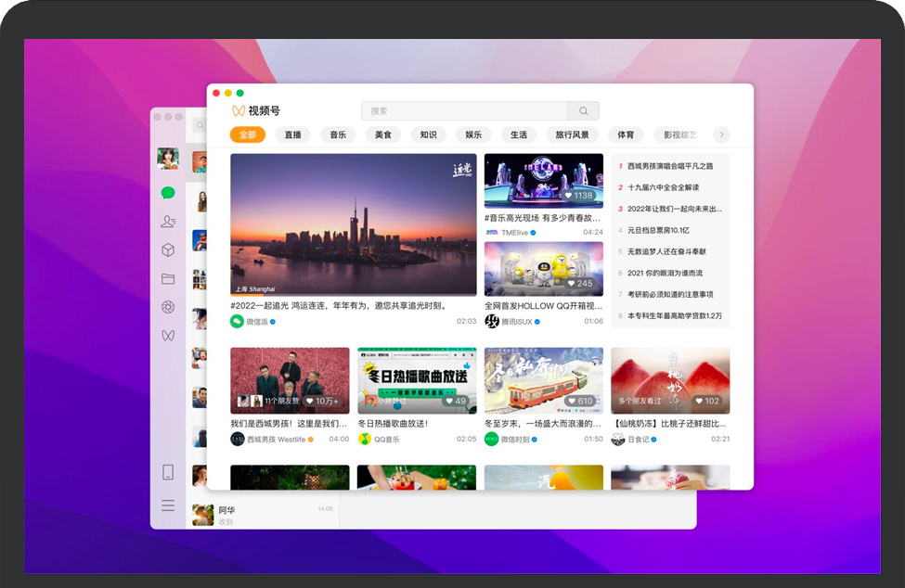Click the heart 245 likes badge
This screenshot has width=905, height=588.
(x=580, y=283)
